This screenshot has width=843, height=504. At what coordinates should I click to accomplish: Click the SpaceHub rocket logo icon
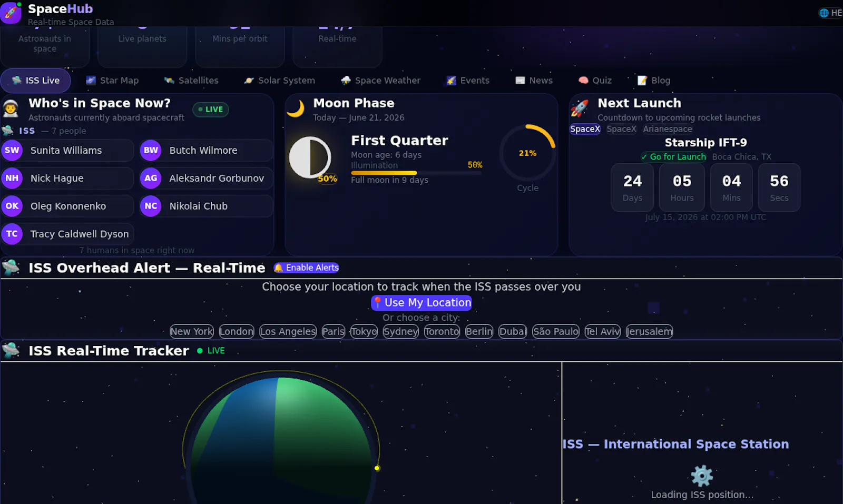pos(11,13)
